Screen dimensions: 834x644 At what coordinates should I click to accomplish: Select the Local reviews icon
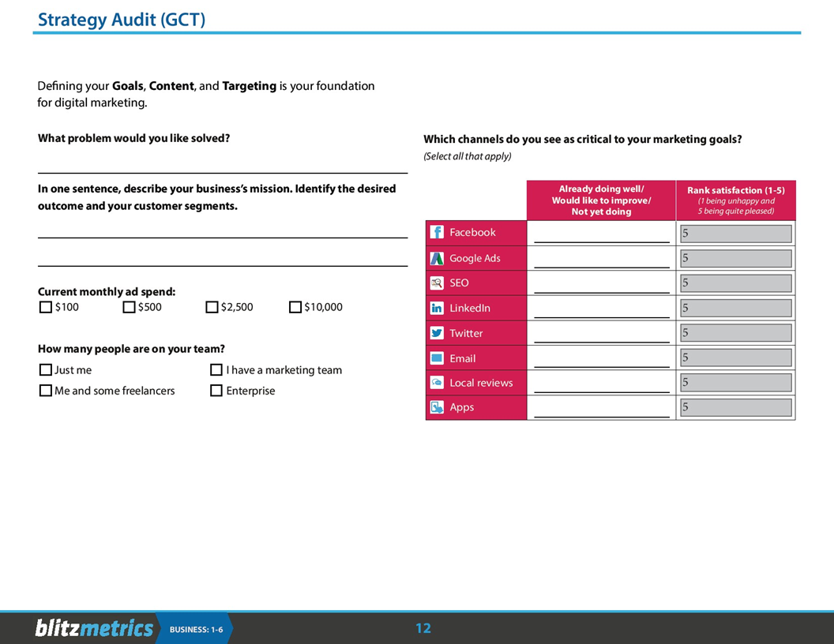pyautogui.click(x=437, y=382)
